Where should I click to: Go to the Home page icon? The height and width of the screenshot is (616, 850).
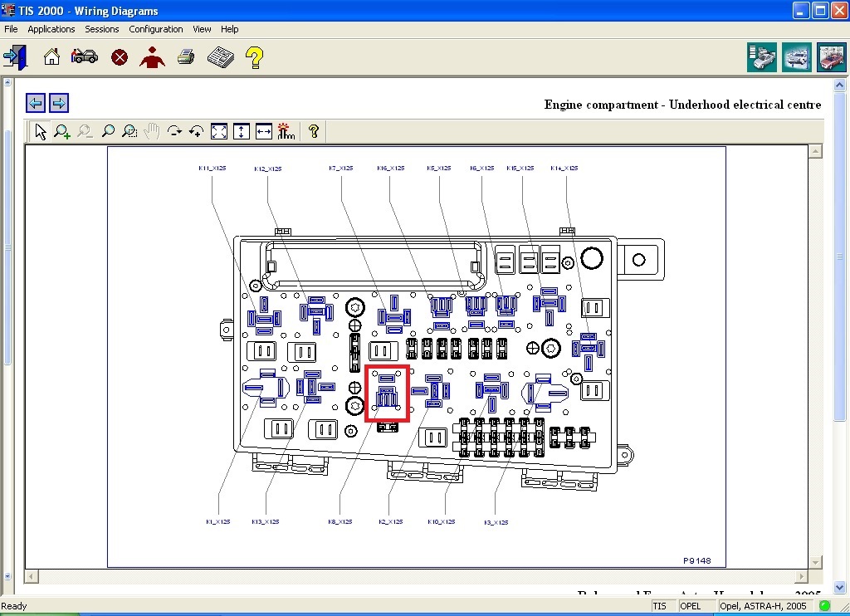51,57
